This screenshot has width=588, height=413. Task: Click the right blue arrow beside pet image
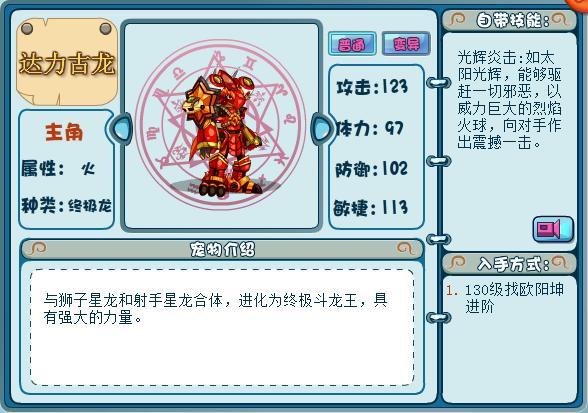tap(321, 128)
